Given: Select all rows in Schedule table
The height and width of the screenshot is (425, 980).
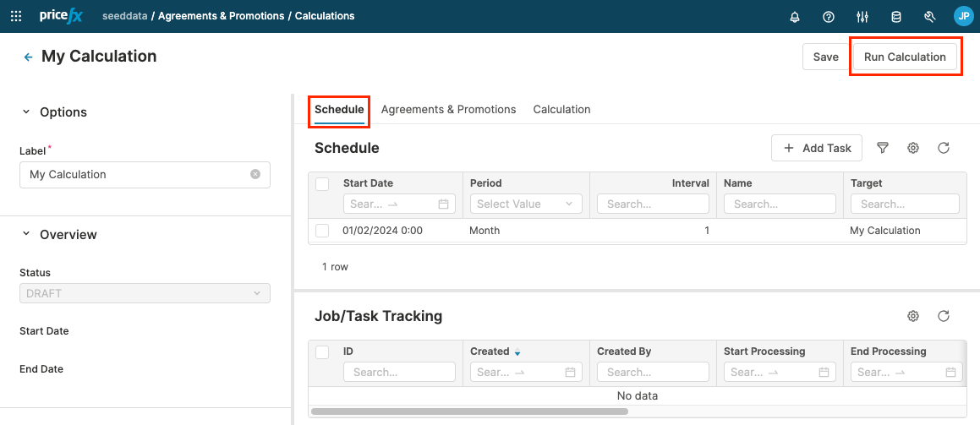Looking at the screenshot, I should tap(322, 184).
